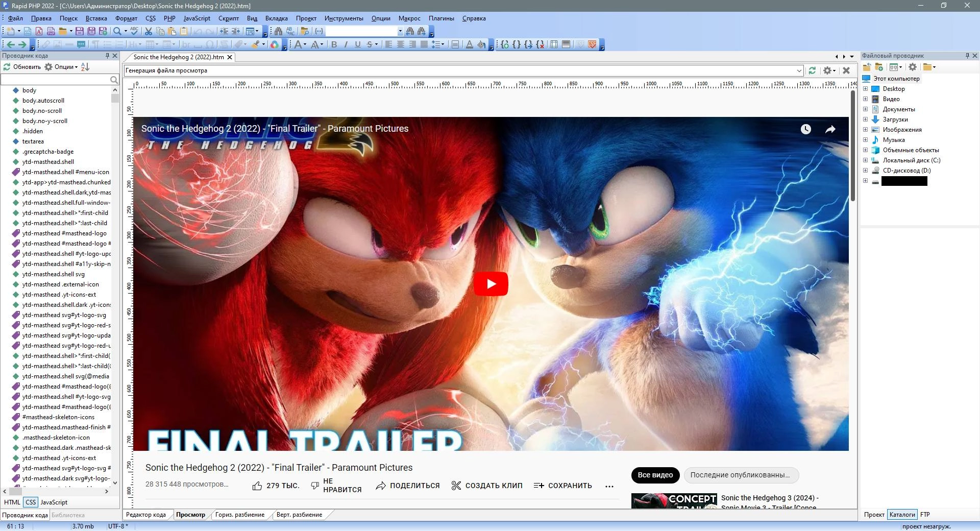The image size is (980, 531).
Task: Click the Background fill bucket icon
Action: tap(481, 44)
